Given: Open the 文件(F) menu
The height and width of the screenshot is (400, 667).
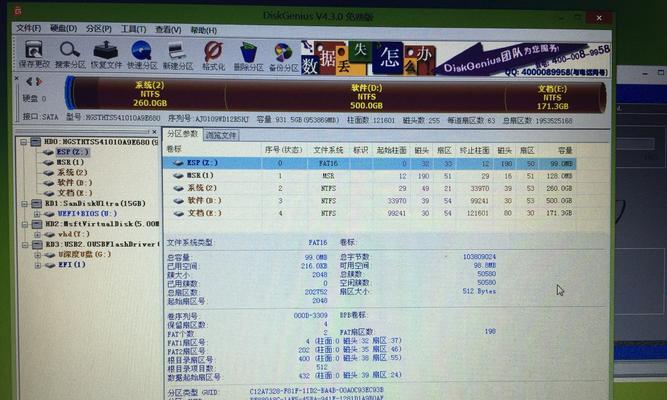Looking at the screenshot, I should tap(29, 28).
